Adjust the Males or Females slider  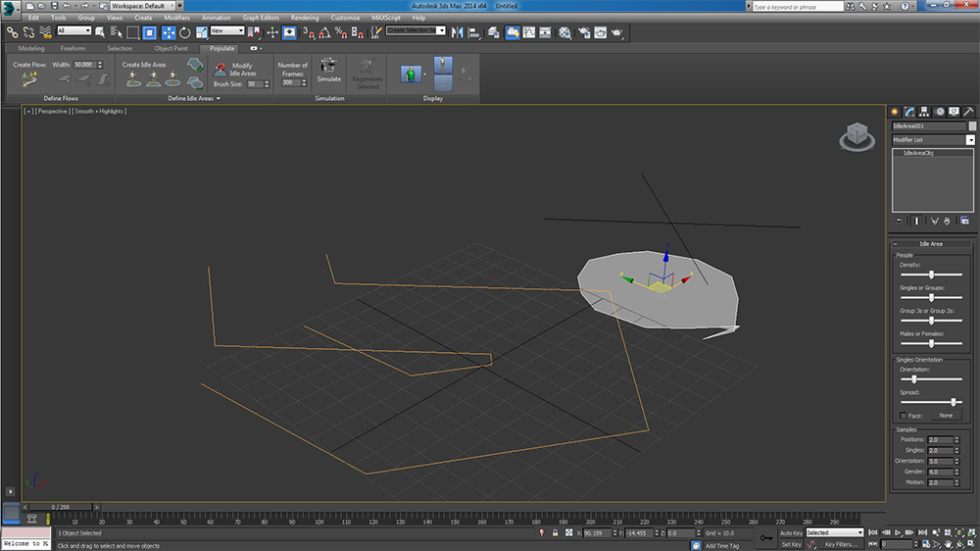coord(931,343)
